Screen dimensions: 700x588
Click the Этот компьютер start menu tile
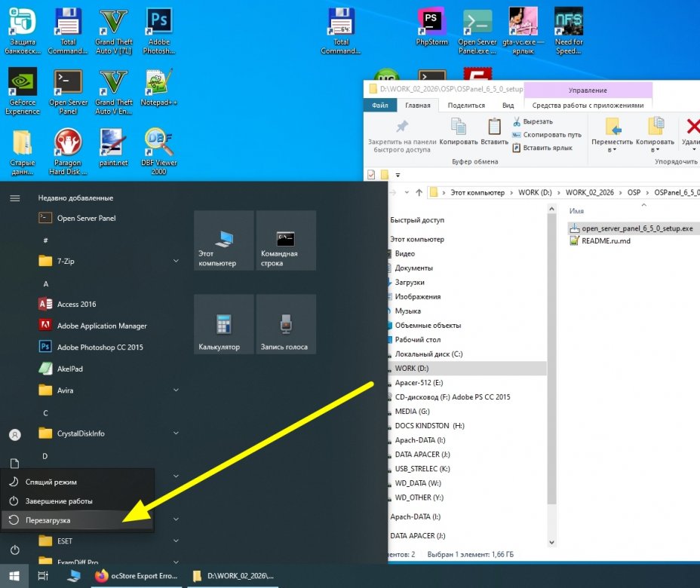pyautogui.click(x=224, y=240)
